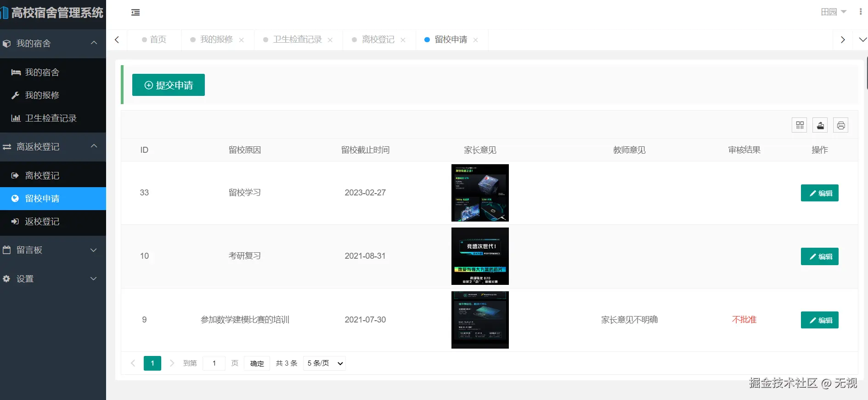
Task: Click the 共 3 条 total count
Action: click(287, 363)
